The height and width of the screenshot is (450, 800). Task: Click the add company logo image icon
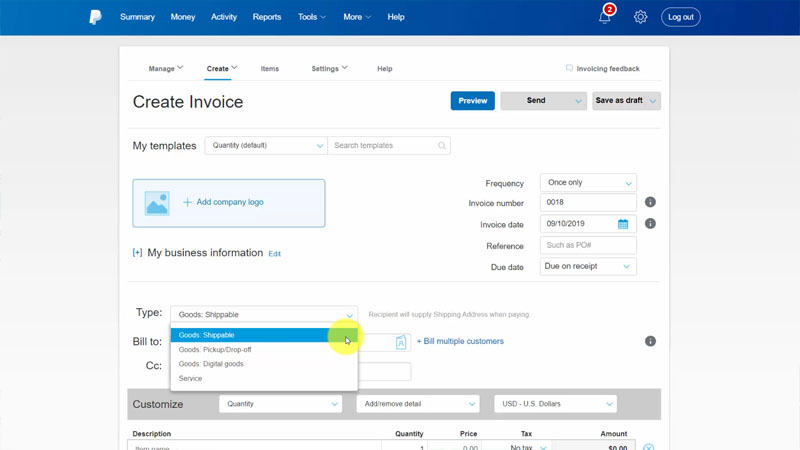click(157, 203)
